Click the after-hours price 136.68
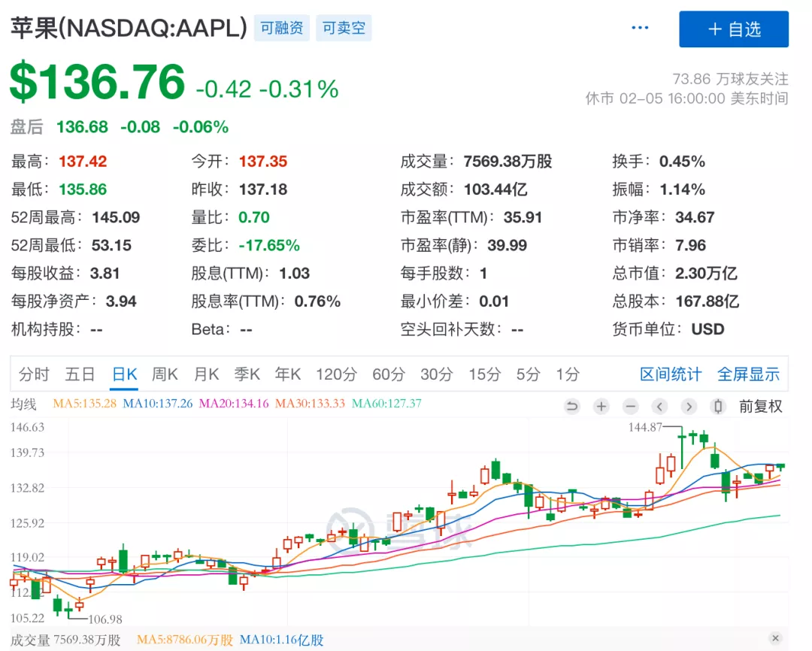The image size is (812, 651). pyautogui.click(x=83, y=127)
